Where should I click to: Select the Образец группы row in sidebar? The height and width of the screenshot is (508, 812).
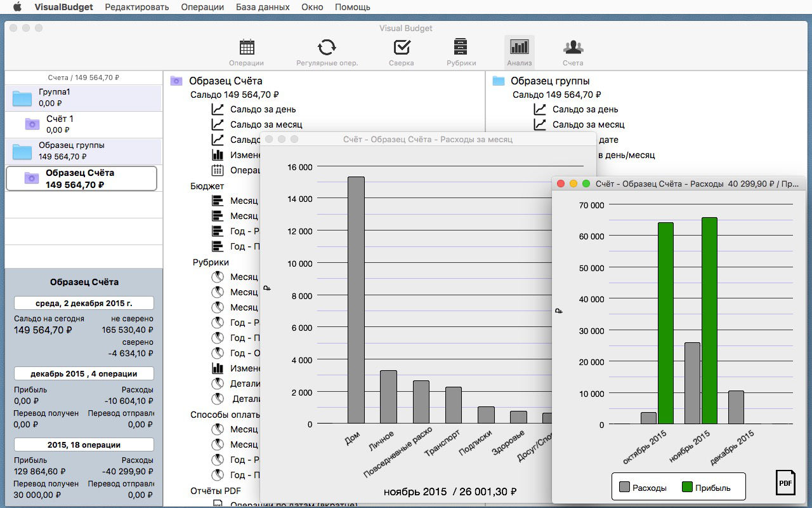(84, 151)
